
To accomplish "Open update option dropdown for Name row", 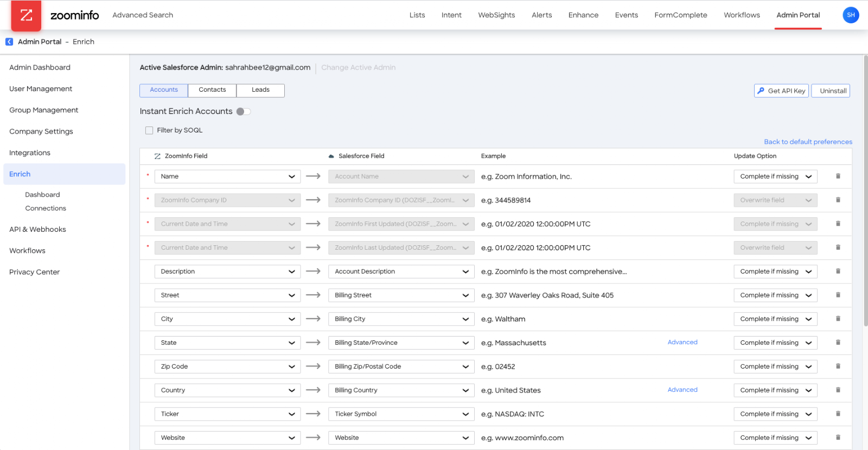I will pyautogui.click(x=776, y=176).
